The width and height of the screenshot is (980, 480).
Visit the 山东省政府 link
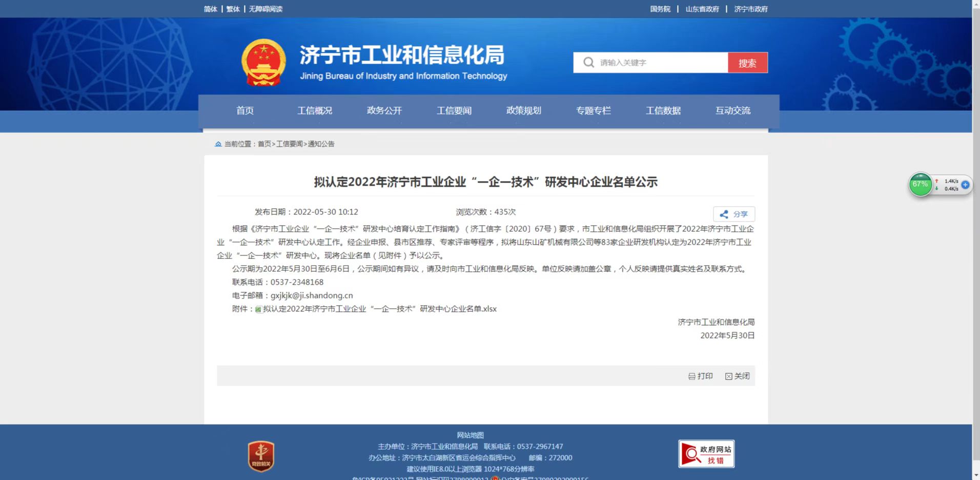tap(702, 9)
